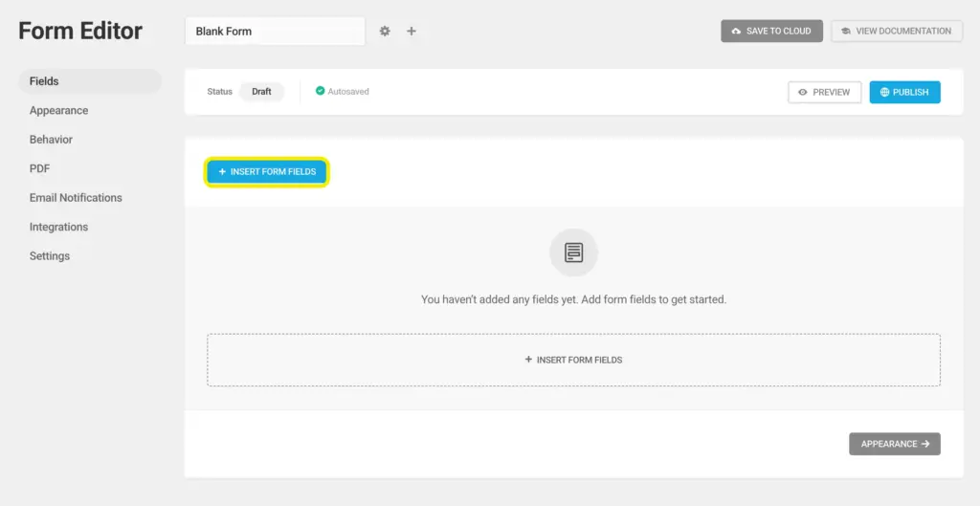This screenshot has width=980, height=506.
Task: Edit the Blank Form name field
Action: (274, 31)
